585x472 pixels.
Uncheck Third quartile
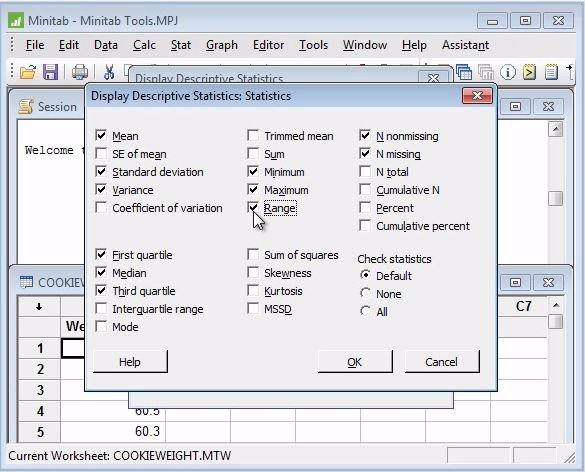click(101, 290)
